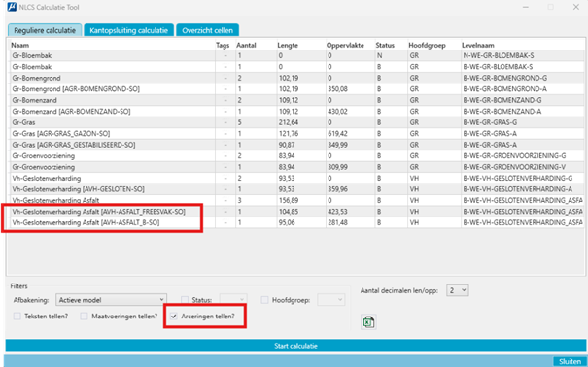Image resolution: width=588 pixels, height=367 pixels.
Task: Click the Sluiten button
Action: [x=570, y=361]
